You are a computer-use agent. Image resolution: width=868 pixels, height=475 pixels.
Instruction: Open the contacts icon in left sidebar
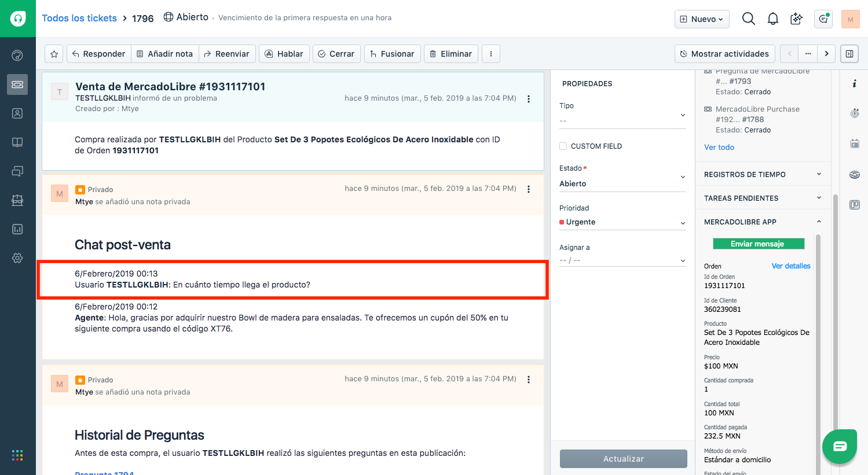coord(17,113)
